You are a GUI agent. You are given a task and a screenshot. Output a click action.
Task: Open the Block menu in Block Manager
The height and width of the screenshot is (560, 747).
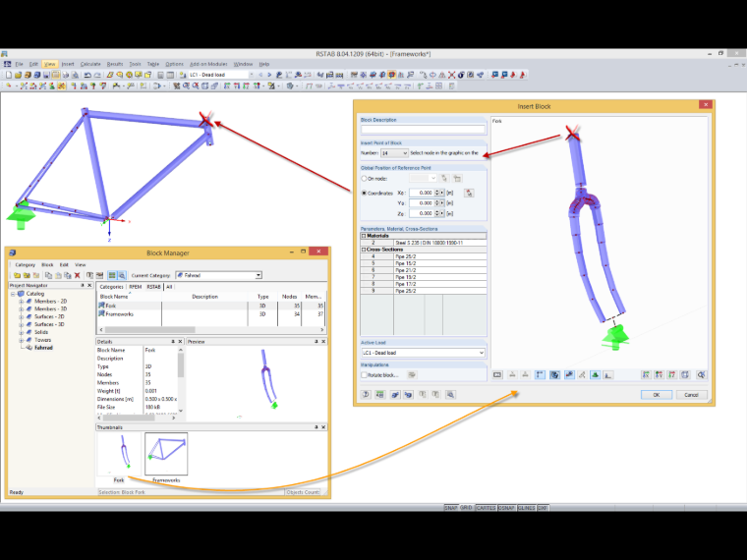(x=47, y=264)
